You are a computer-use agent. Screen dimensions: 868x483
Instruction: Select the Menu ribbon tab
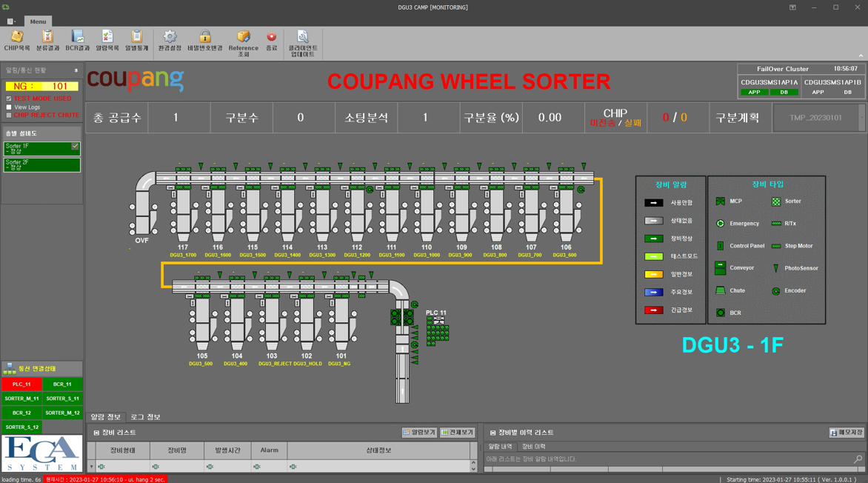coord(39,21)
